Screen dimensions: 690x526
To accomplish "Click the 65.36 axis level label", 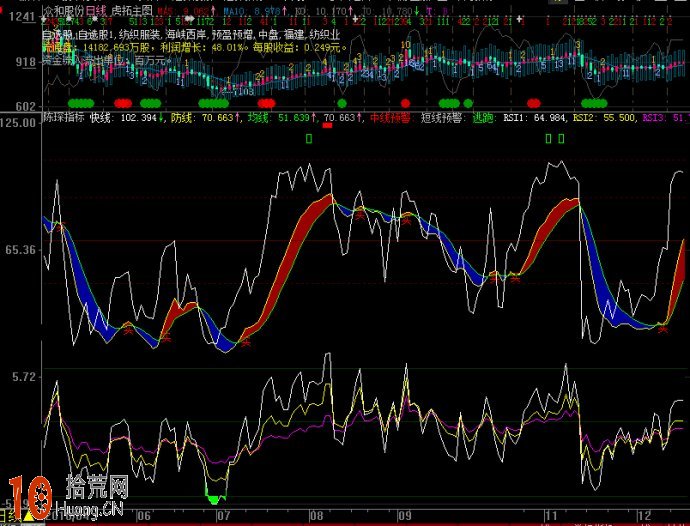I will point(20,250).
